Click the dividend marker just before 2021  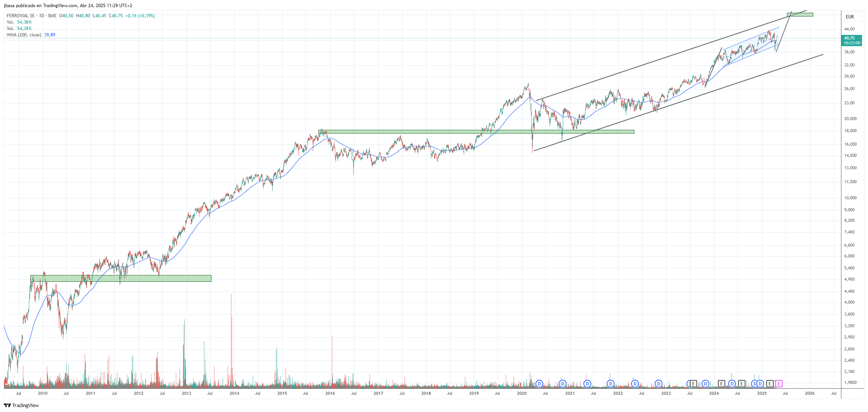(x=562, y=383)
